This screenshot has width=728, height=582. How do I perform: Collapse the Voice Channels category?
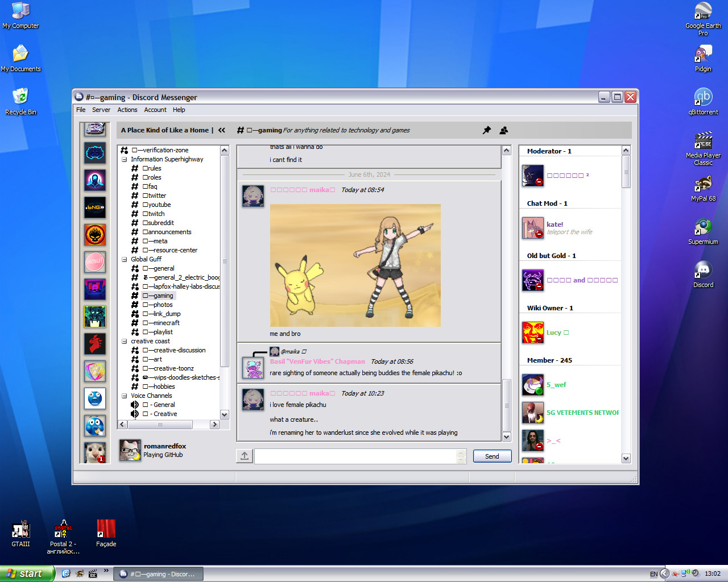pyautogui.click(x=124, y=396)
